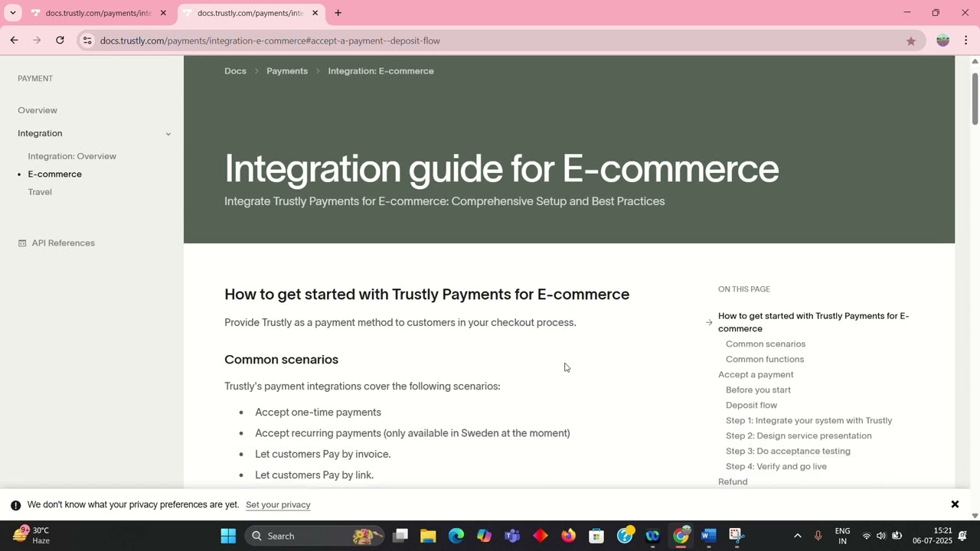This screenshot has width=980, height=551.
Task: Select the active docs.trustly.com tab
Action: coord(250,13)
